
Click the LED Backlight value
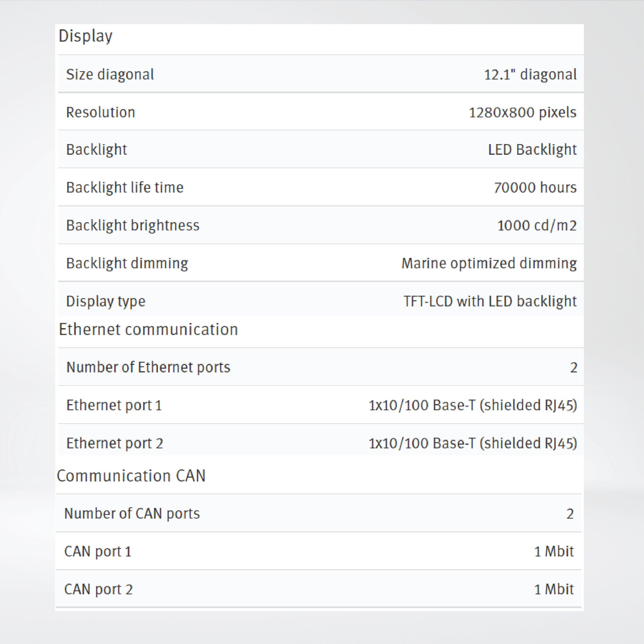pos(532,150)
